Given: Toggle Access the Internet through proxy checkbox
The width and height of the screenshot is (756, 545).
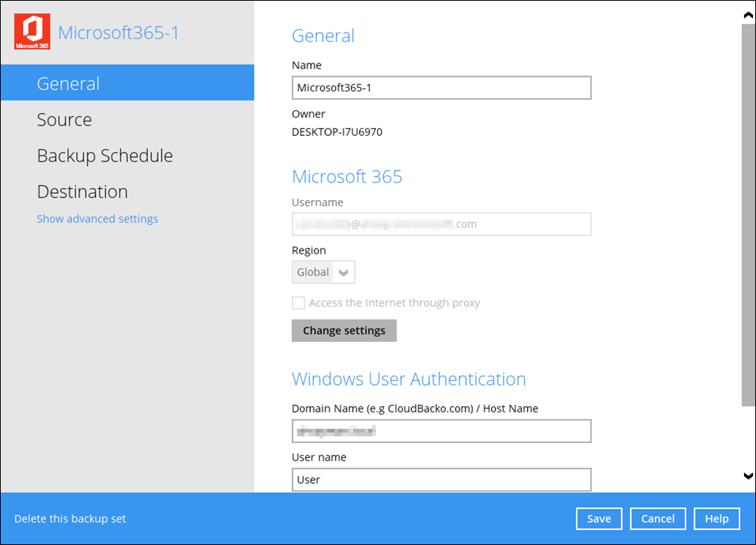Looking at the screenshot, I should point(299,303).
